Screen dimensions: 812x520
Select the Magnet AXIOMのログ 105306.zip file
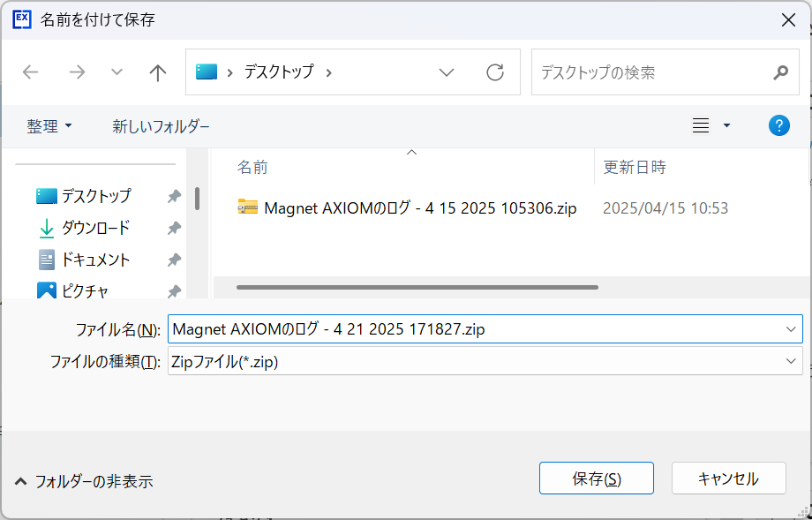[x=420, y=208]
